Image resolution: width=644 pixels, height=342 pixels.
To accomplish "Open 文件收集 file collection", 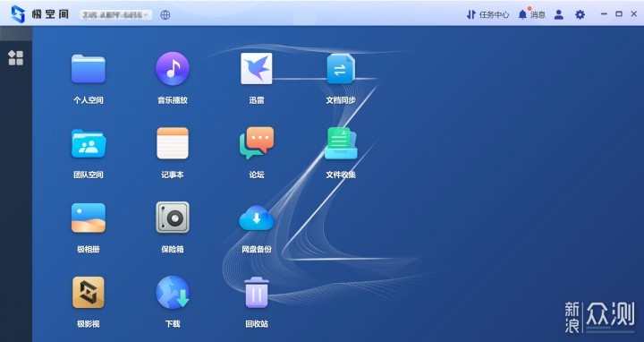I will (x=341, y=143).
